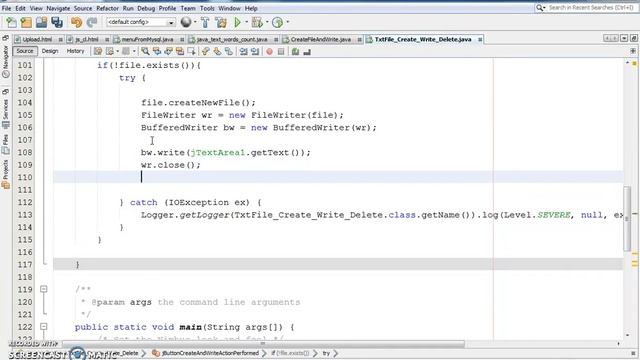Click the Open Project toolbar icon
This screenshot has height=360, width=640.
[41, 22]
